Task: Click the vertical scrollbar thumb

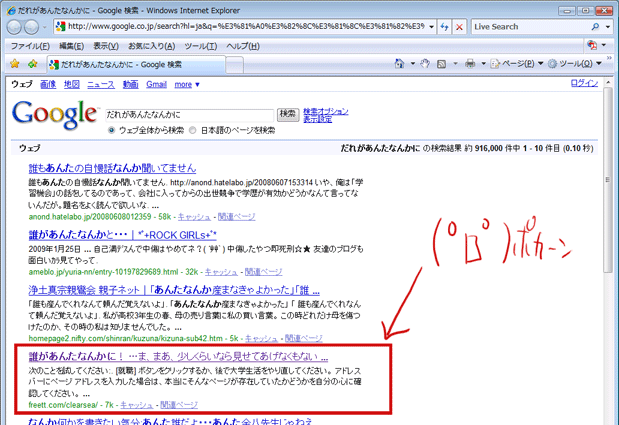Action: coord(608,180)
